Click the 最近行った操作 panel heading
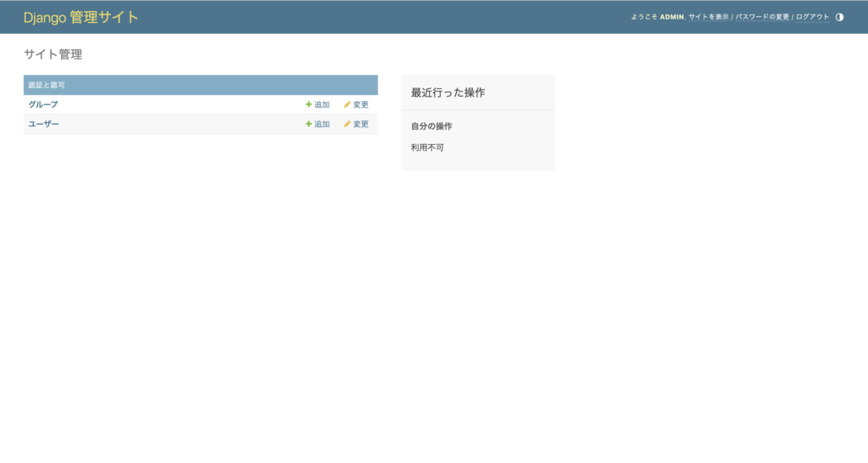The image size is (868, 463). (x=448, y=92)
